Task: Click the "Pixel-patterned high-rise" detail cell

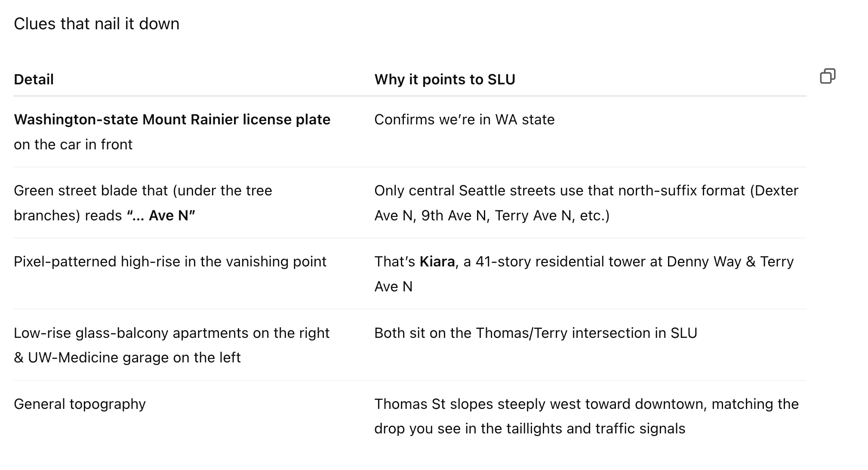Action: [x=170, y=262]
